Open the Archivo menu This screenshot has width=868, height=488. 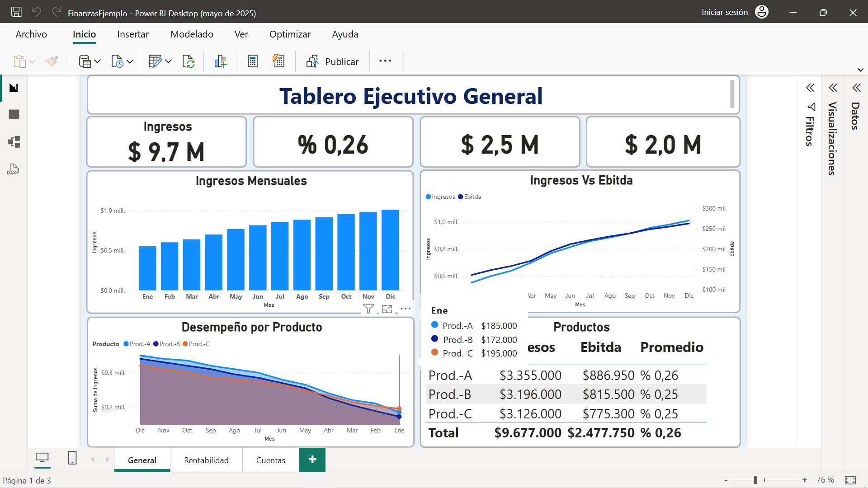pos(31,34)
